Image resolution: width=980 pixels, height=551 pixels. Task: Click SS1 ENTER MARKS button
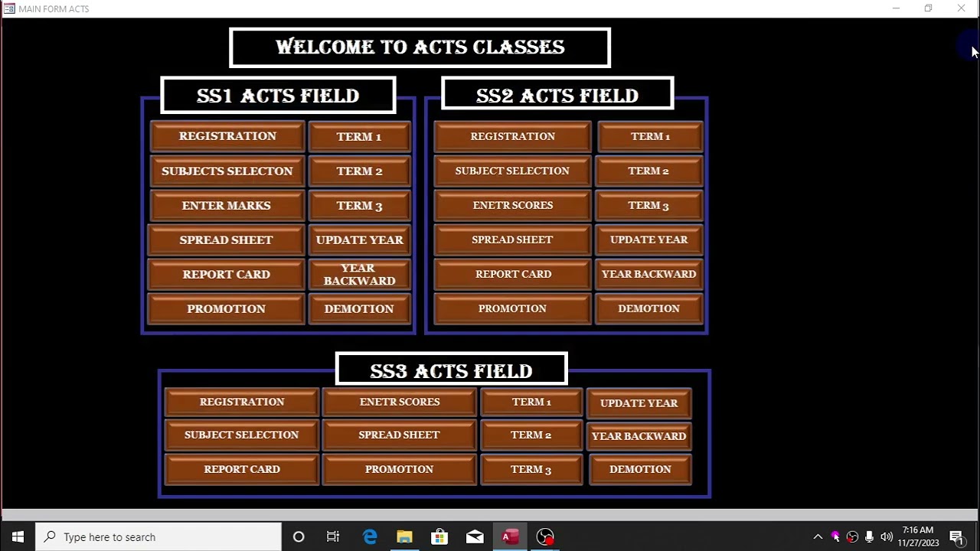pyautogui.click(x=227, y=205)
